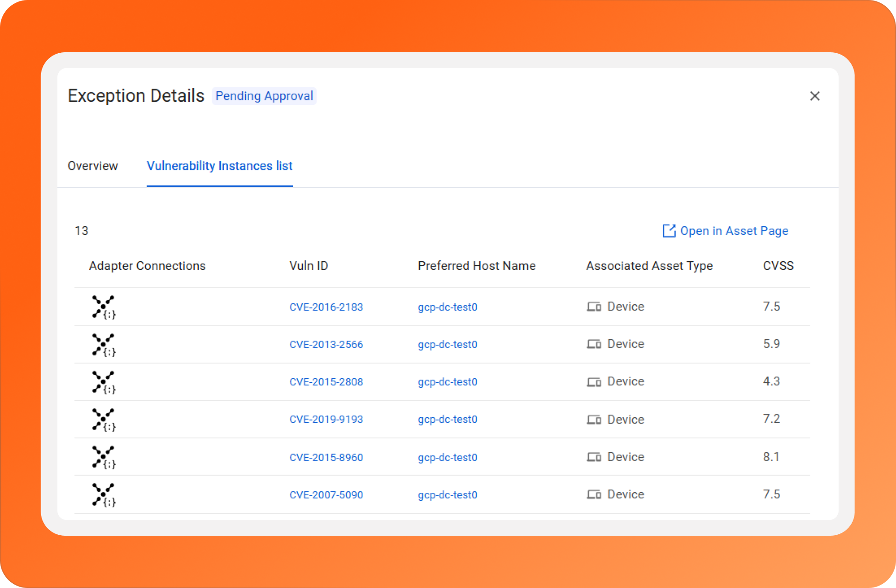Click adapter icon in CVE-2015-8960 row
This screenshot has width=896, height=588.
pos(104,457)
